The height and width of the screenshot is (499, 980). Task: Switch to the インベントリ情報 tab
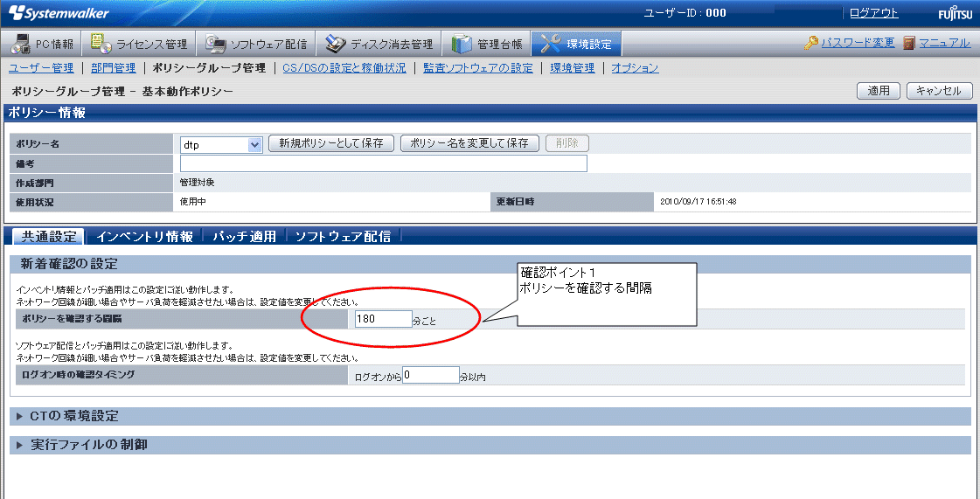coord(144,236)
